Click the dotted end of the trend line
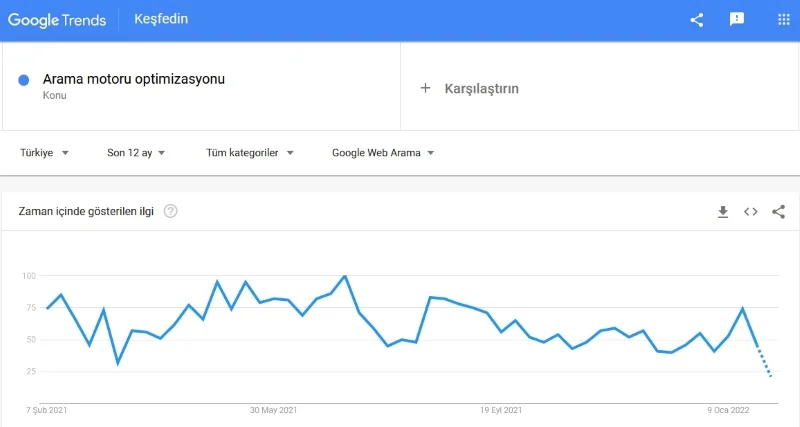This screenshot has height=427, width=800. coord(766,367)
